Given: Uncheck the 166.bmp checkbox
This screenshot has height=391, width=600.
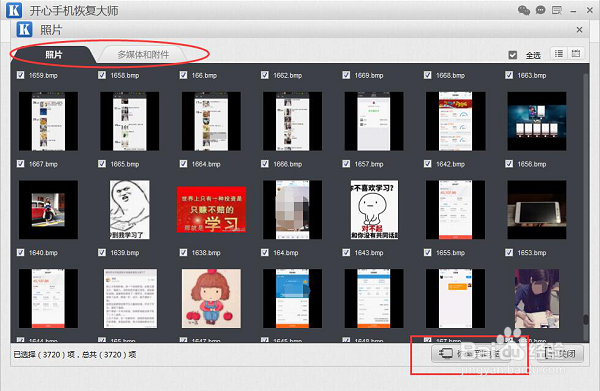Looking at the screenshot, I should 183,75.
